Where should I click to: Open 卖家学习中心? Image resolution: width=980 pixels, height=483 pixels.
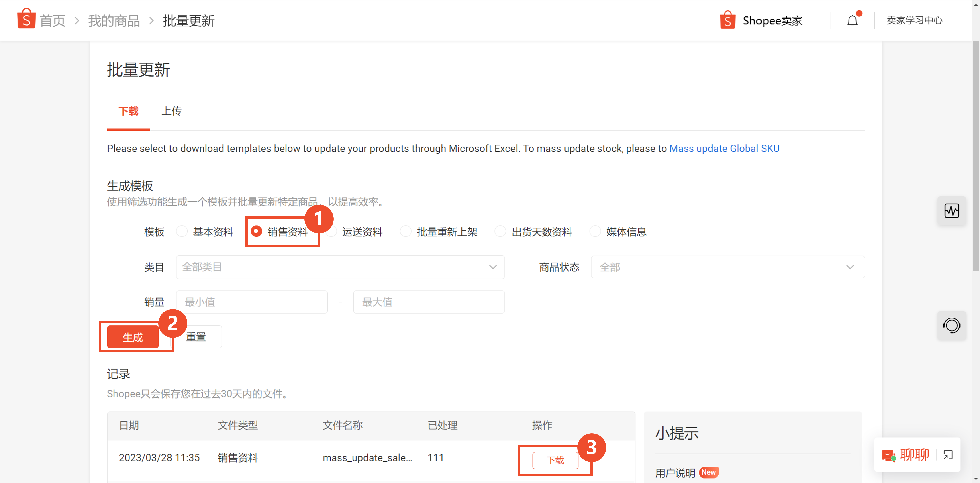[915, 20]
